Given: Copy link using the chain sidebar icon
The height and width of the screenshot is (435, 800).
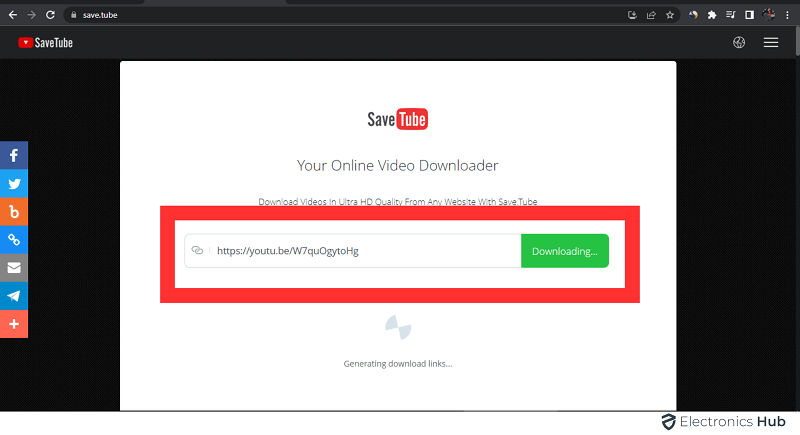Looking at the screenshot, I should pyautogui.click(x=14, y=240).
